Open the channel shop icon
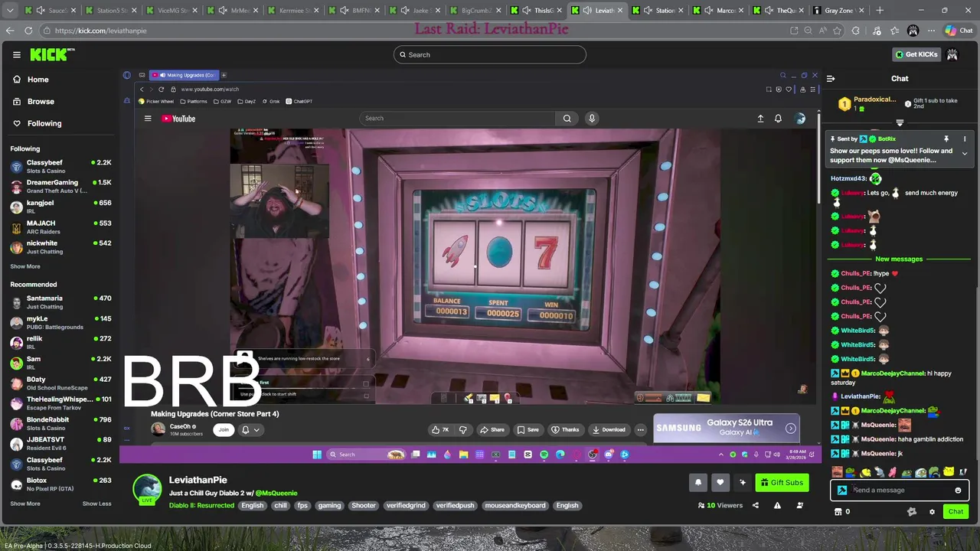Screen dimensions: 980x551 click(x=838, y=511)
